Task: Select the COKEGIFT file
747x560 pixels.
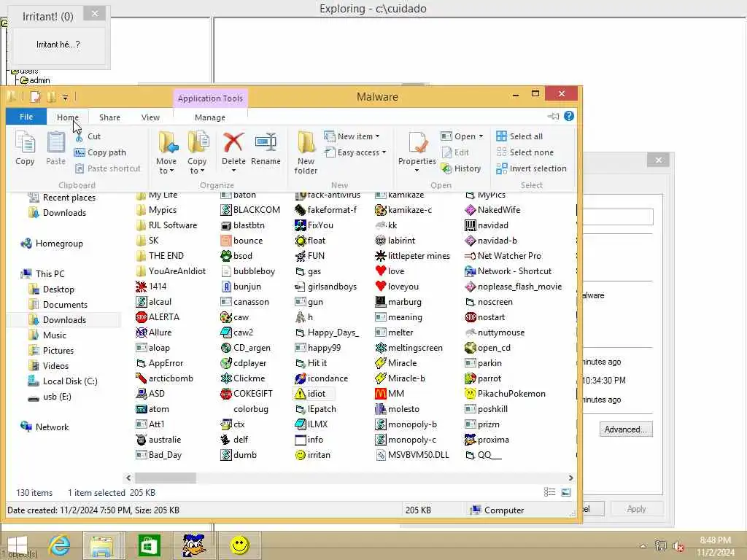Action: point(247,394)
